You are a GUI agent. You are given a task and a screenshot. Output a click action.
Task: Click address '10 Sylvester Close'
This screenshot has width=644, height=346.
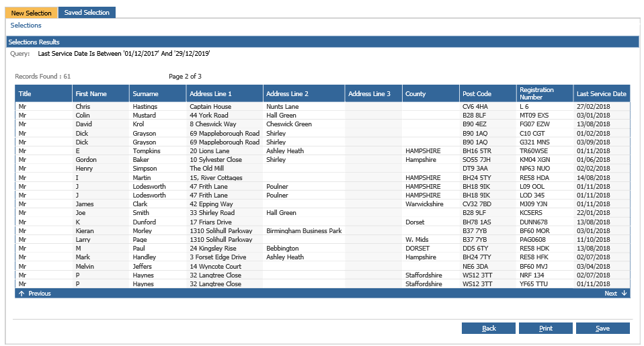coord(216,160)
